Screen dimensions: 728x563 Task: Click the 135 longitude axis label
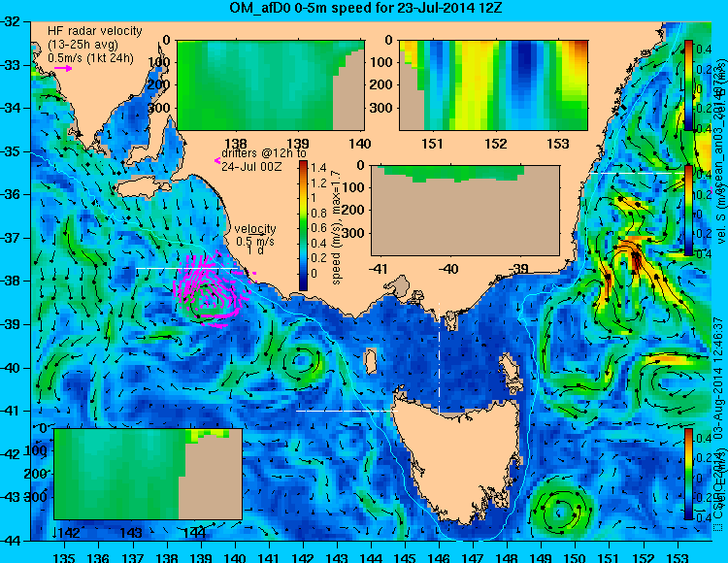pyautogui.click(x=64, y=557)
